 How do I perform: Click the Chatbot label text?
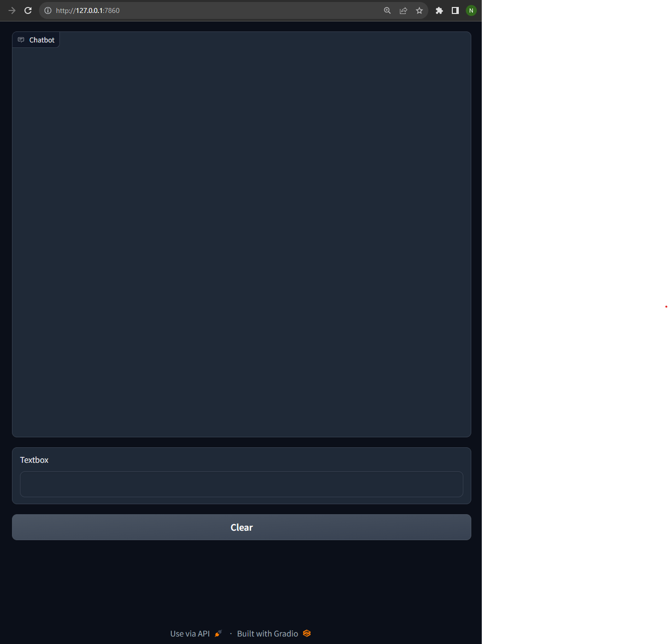pyautogui.click(x=42, y=40)
